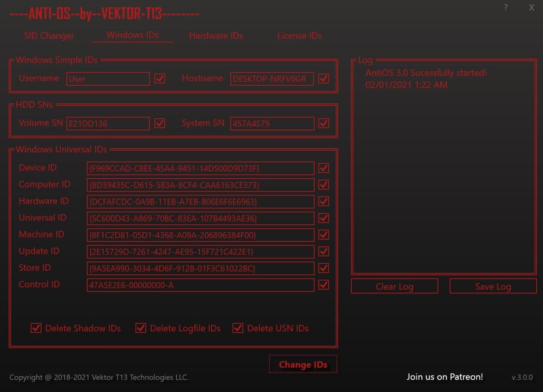This screenshot has width=543, height=392.
Task: Click the Computer ID field
Action: coord(201,185)
